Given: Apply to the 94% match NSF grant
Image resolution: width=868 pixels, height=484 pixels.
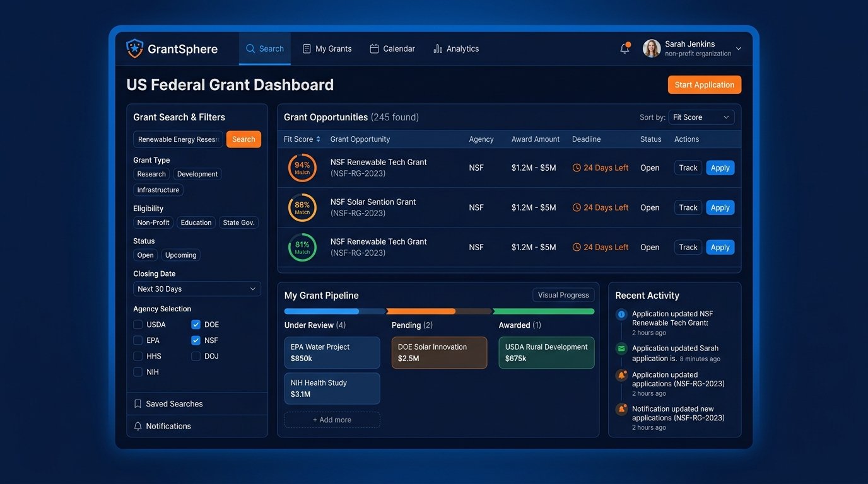Looking at the screenshot, I should [x=720, y=168].
